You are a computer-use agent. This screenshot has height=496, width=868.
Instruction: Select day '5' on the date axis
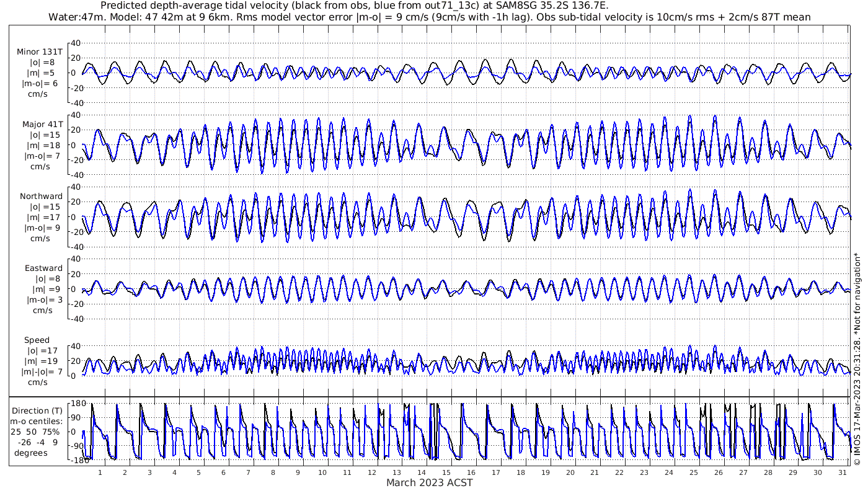(x=199, y=472)
